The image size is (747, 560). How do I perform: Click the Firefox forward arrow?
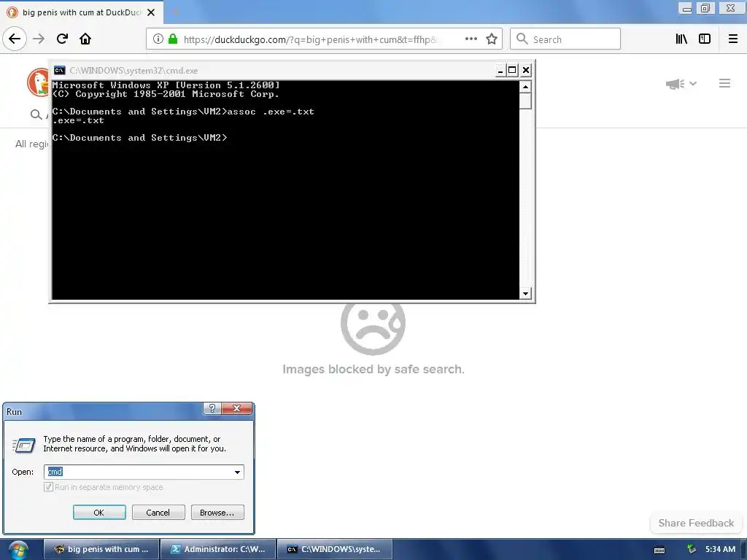point(39,39)
